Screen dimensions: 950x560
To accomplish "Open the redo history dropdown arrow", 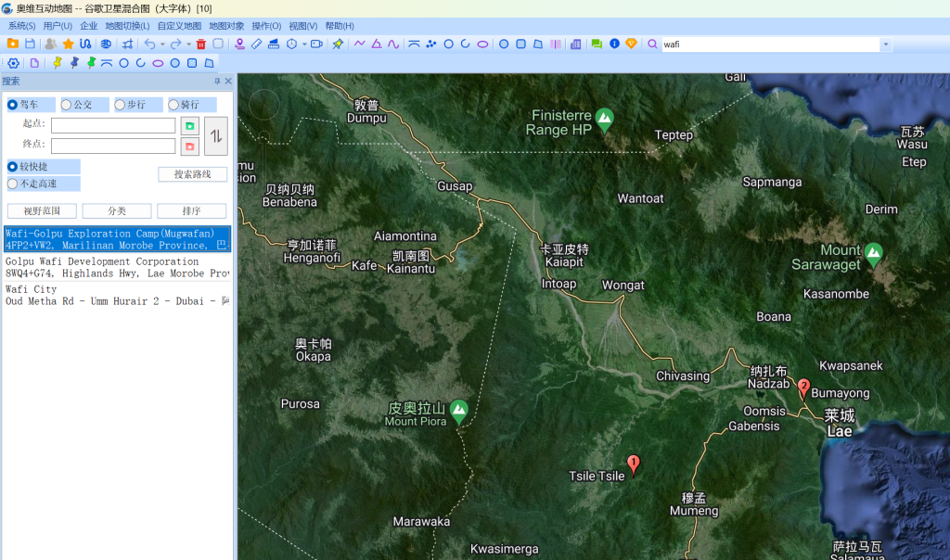I will 188,44.
